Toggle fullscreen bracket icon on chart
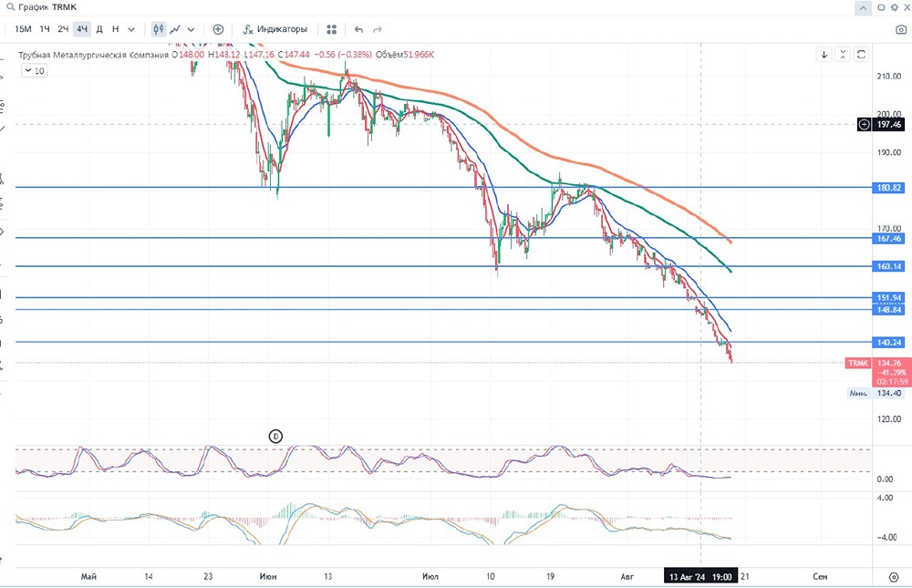Viewport: 912px width, 588px height. pyautogui.click(x=862, y=55)
